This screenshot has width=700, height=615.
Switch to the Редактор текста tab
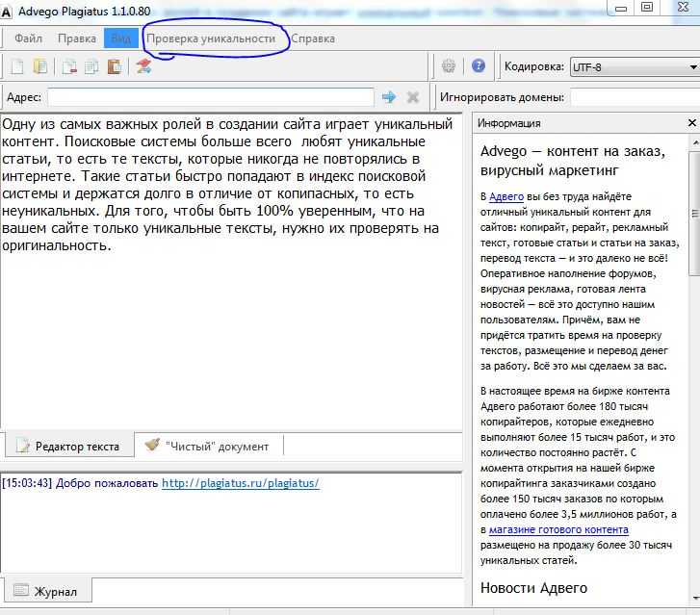[x=69, y=446]
